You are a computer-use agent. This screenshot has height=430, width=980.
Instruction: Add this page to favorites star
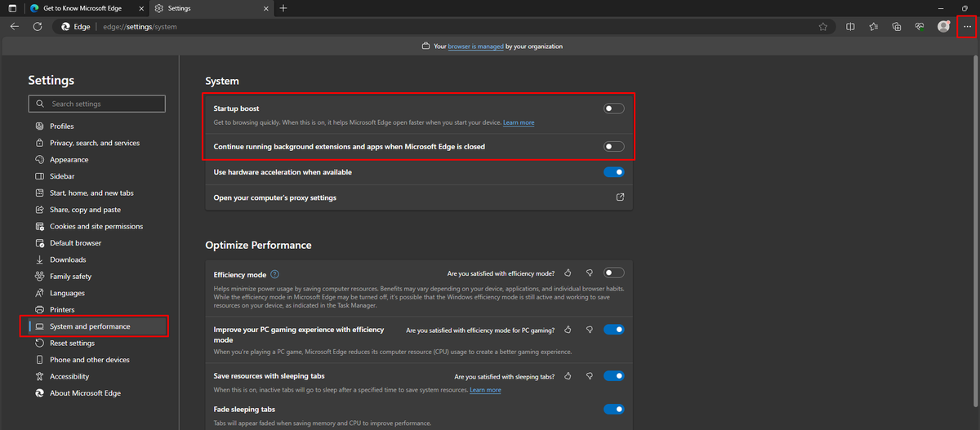pos(822,26)
